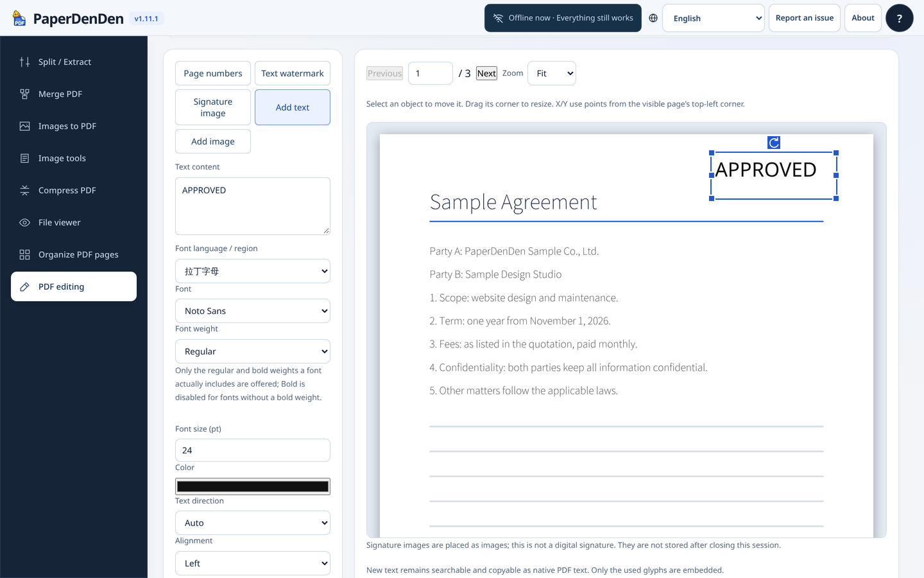Click the Previous page button

click(x=385, y=73)
